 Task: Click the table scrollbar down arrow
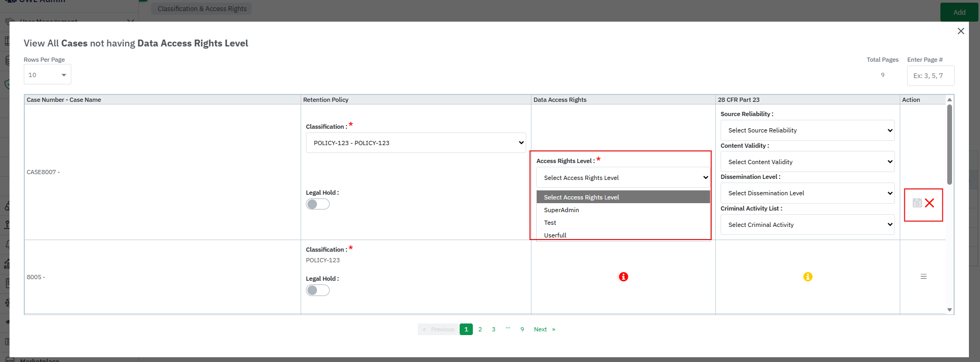tap(949, 310)
